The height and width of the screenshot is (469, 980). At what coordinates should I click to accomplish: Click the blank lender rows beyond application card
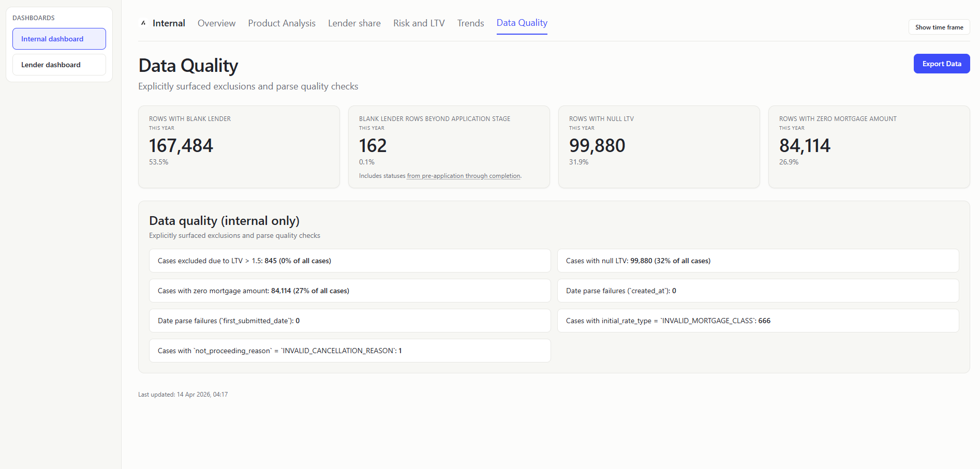click(449, 147)
